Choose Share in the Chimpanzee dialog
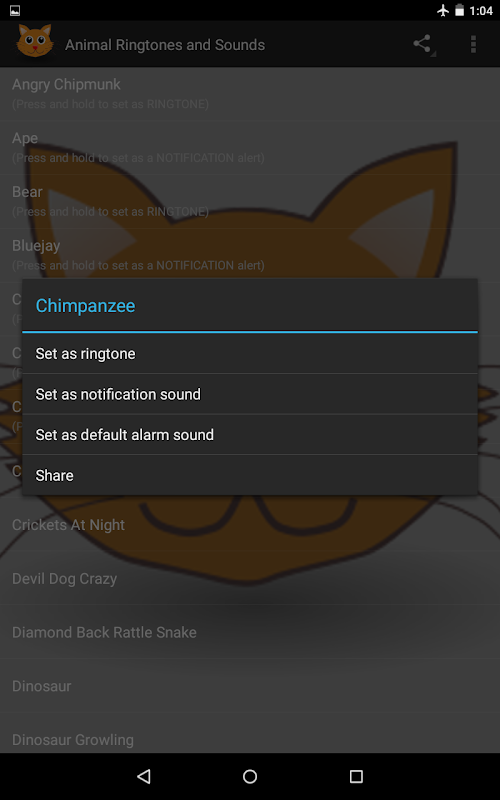 [x=250, y=475]
